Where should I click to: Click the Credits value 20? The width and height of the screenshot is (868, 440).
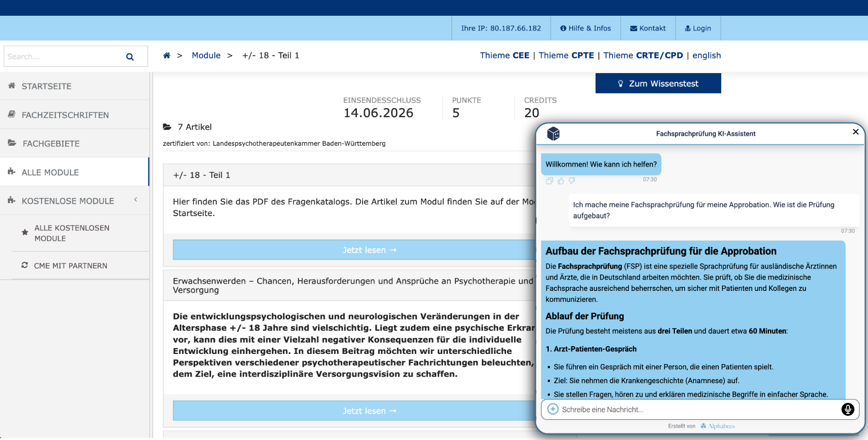pyautogui.click(x=531, y=113)
